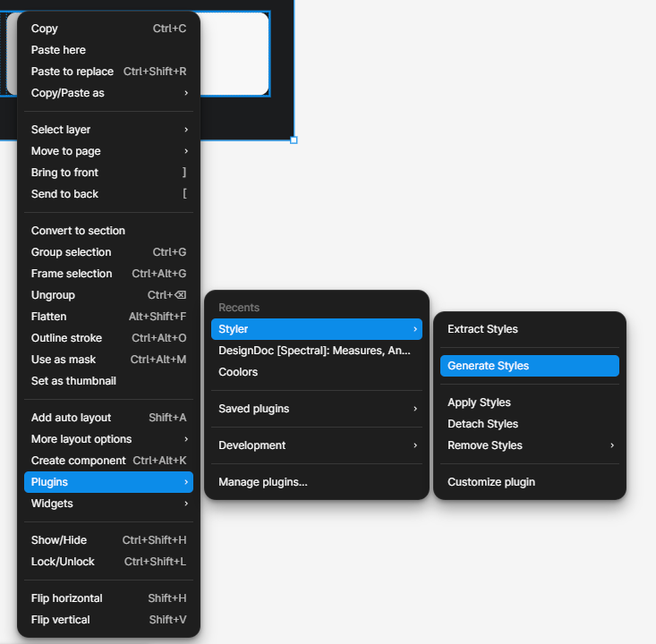Select the white rounded rectangle on canvas

[234, 54]
